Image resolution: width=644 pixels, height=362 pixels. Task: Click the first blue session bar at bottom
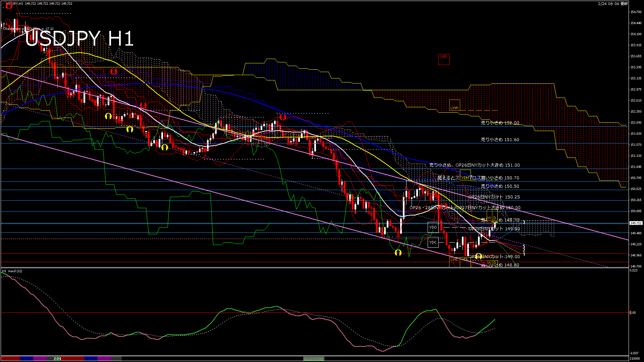pyautogui.click(x=26, y=359)
